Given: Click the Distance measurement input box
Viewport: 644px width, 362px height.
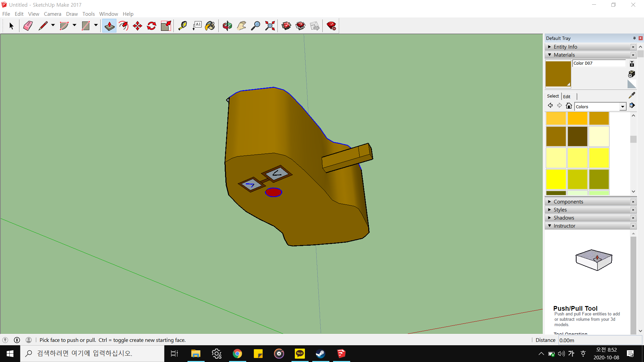Looking at the screenshot, I should (x=600, y=340).
